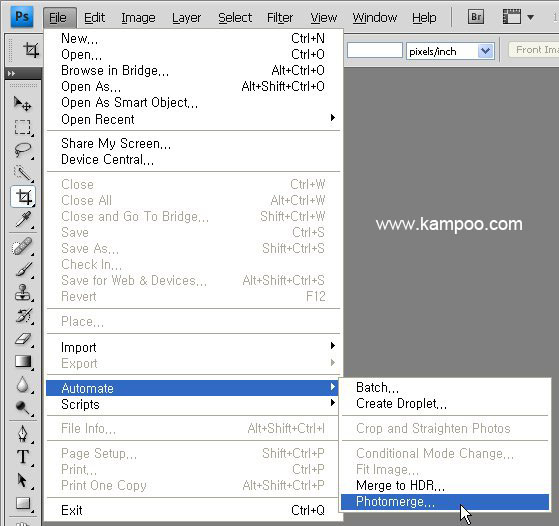Choose New... from File menu
Screen dimensions: 559x526
(193, 38)
